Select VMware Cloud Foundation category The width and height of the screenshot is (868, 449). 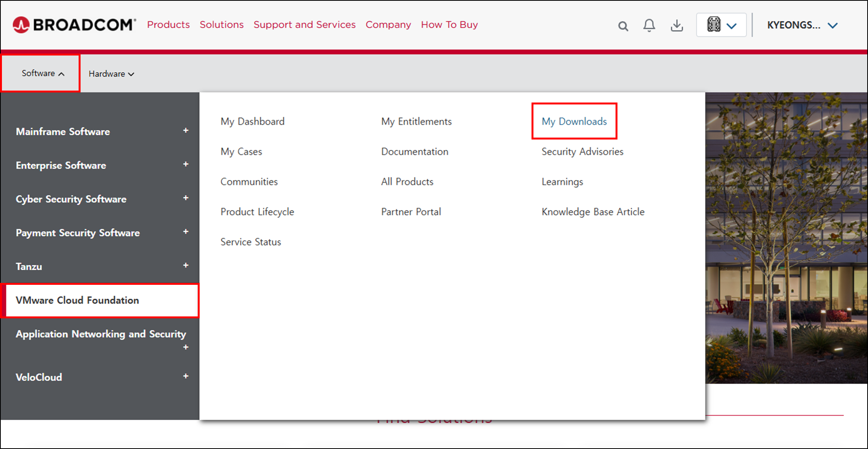(x=77, y=300)
